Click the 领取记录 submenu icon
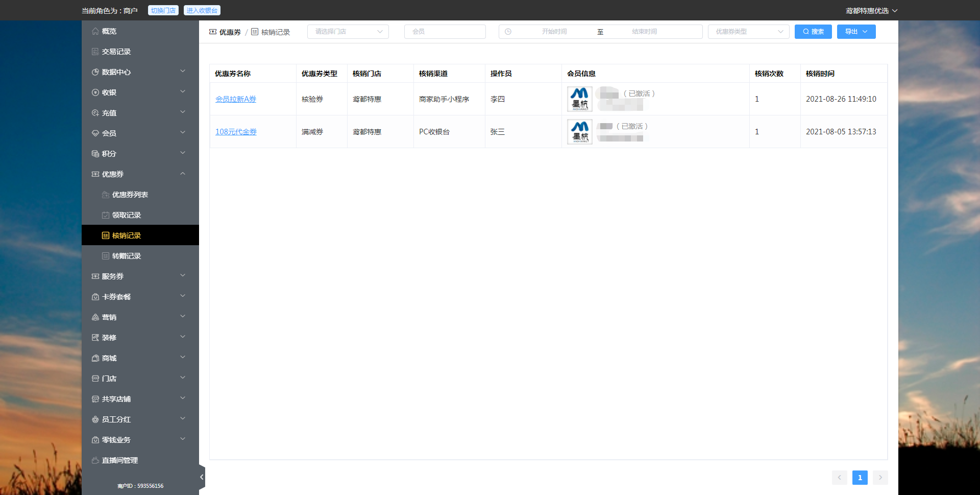The image size is (980, 495). click(106, 215)
